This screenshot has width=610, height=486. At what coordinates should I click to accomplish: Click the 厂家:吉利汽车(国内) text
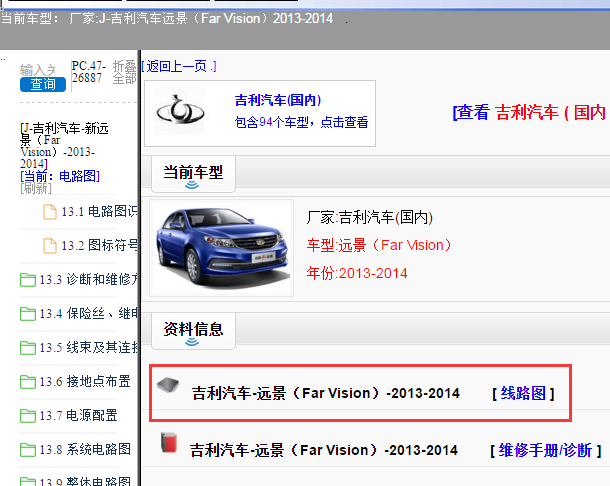tap(370, 217)
